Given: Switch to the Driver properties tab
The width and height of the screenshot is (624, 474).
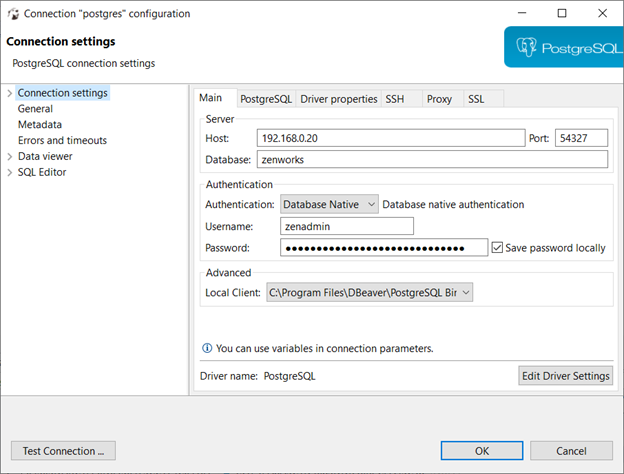Looking at the screenshot, I should tap(339, 99).
